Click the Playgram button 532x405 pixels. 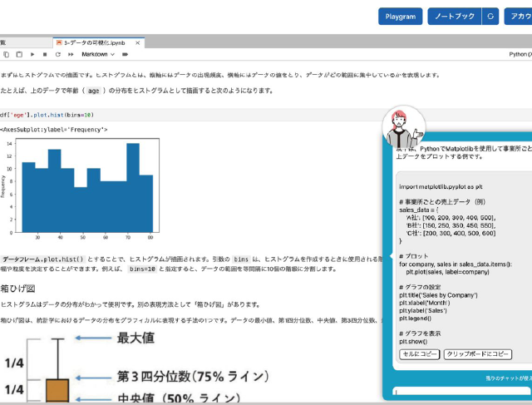[x=400, y=16]
